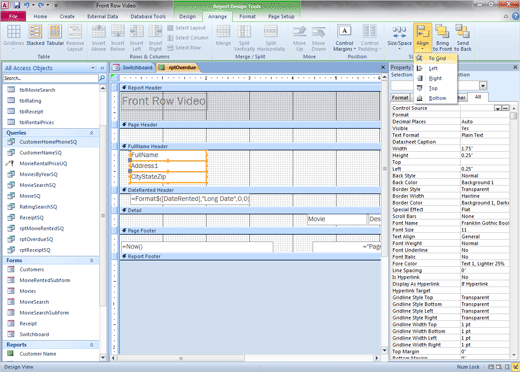Open Control Padding options
The width and height of the screenshot is (520, 372).
tap(369, 38)
